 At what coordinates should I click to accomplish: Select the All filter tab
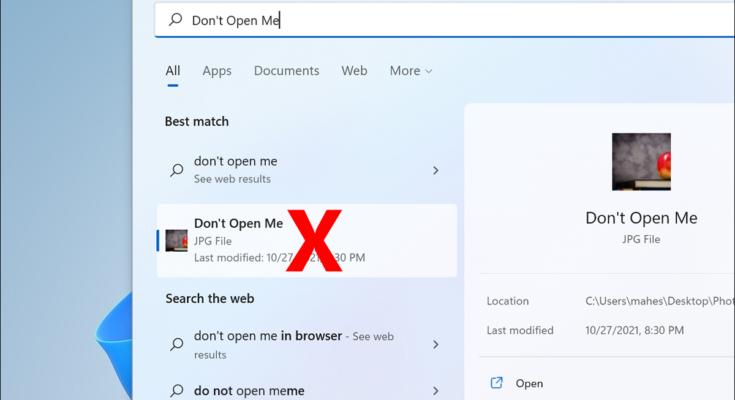[173, 71]
